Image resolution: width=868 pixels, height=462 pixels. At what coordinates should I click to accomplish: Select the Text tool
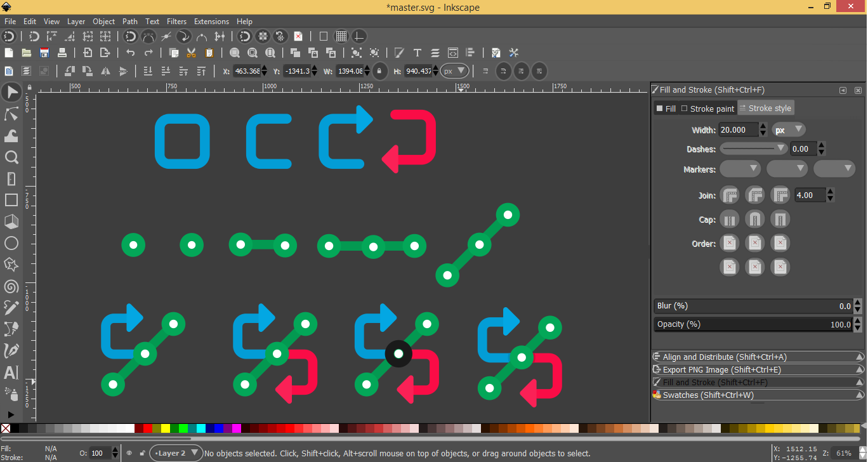[11, 373]
